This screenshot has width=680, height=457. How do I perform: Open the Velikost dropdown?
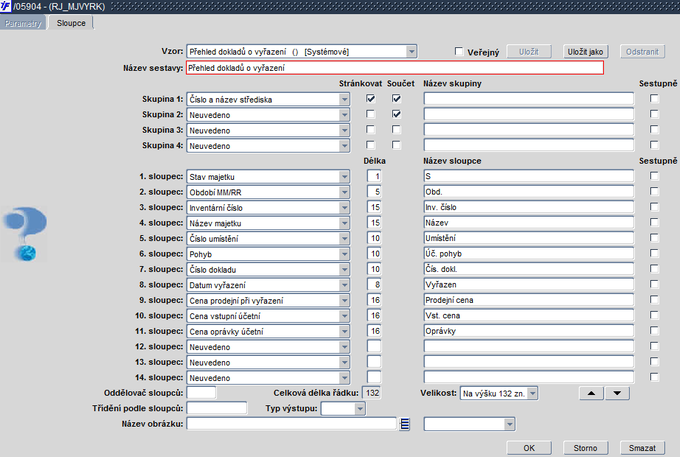(x=532, y=393)
